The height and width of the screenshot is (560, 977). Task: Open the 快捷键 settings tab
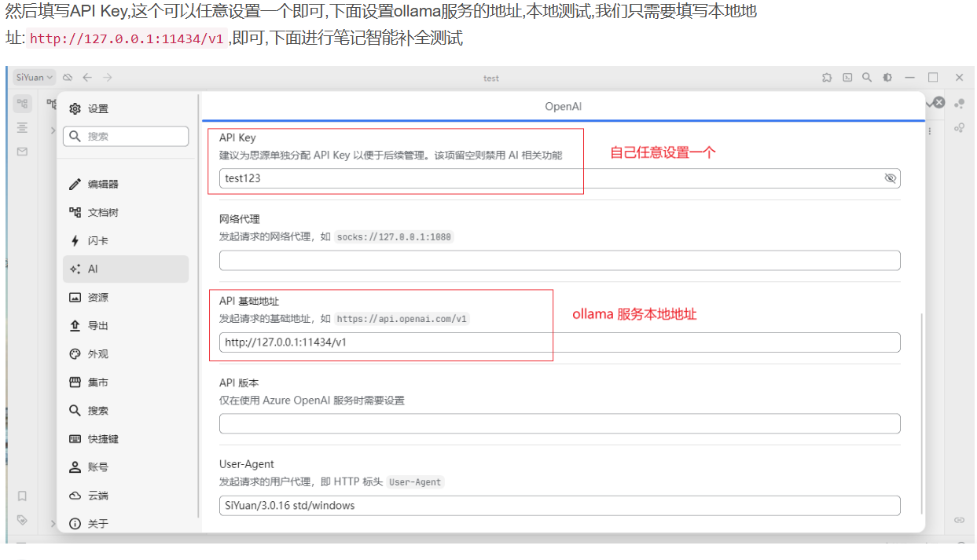[126, 438]
